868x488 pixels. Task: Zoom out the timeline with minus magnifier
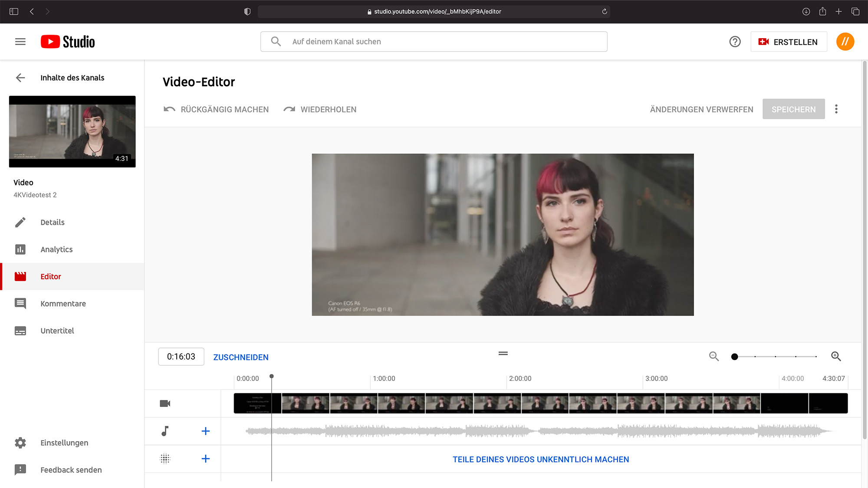tap(714, 357)
